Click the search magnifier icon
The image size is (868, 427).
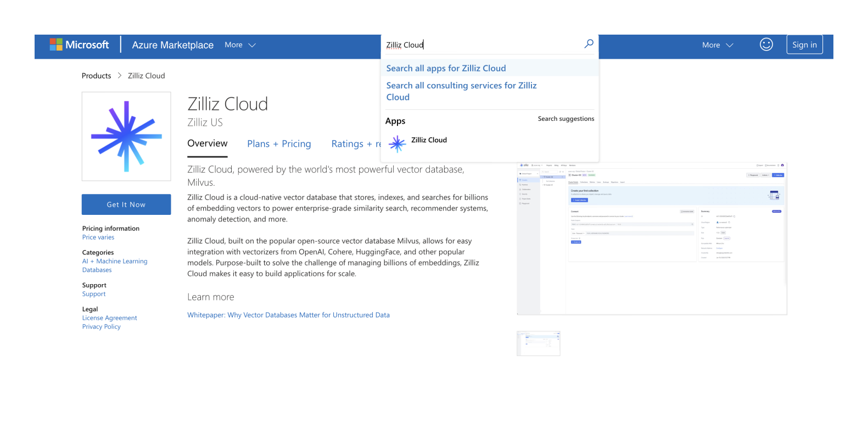click(x=589, y=44)
